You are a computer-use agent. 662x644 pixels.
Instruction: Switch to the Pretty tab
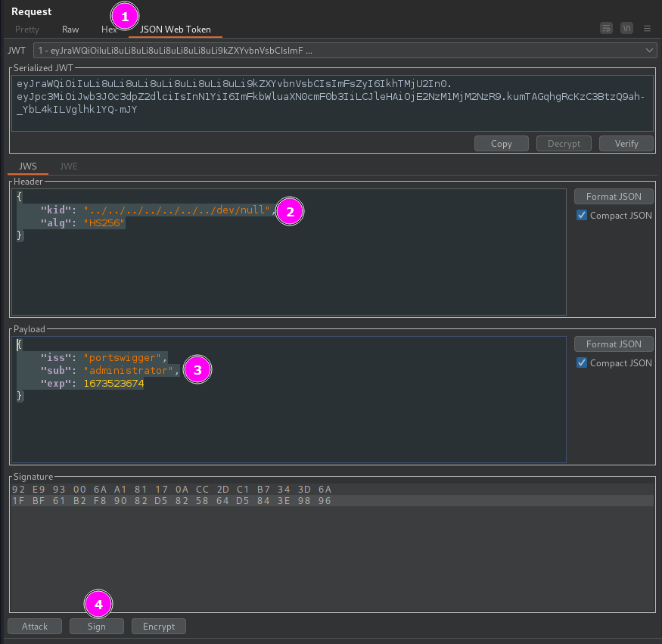click(x=27, y=30)
